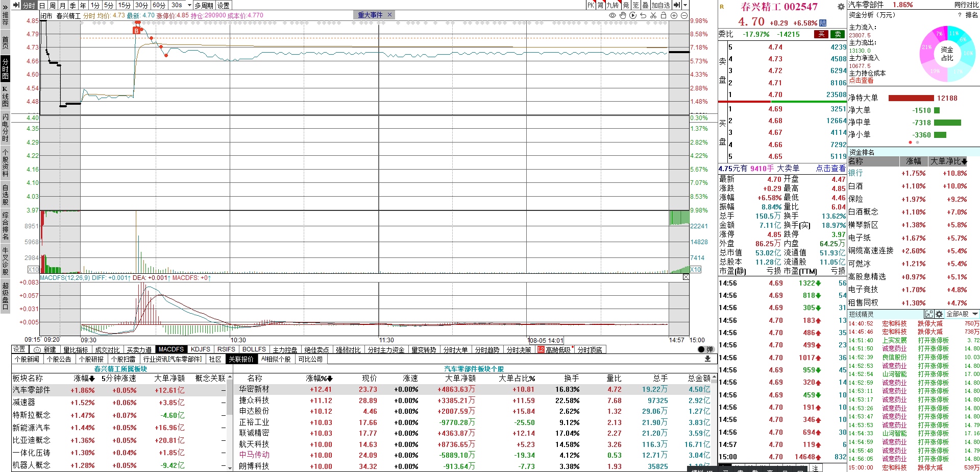This screenshot has width=980, height=472.
Task: Toggle the 弹 popup switch
Action: pos(705,349)
